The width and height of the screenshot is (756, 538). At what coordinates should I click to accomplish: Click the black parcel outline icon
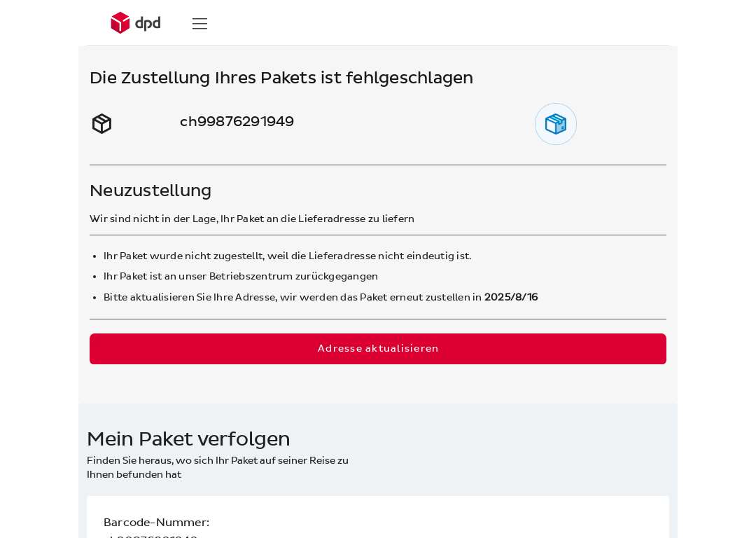pyautogui.click(x=101, y=123)
